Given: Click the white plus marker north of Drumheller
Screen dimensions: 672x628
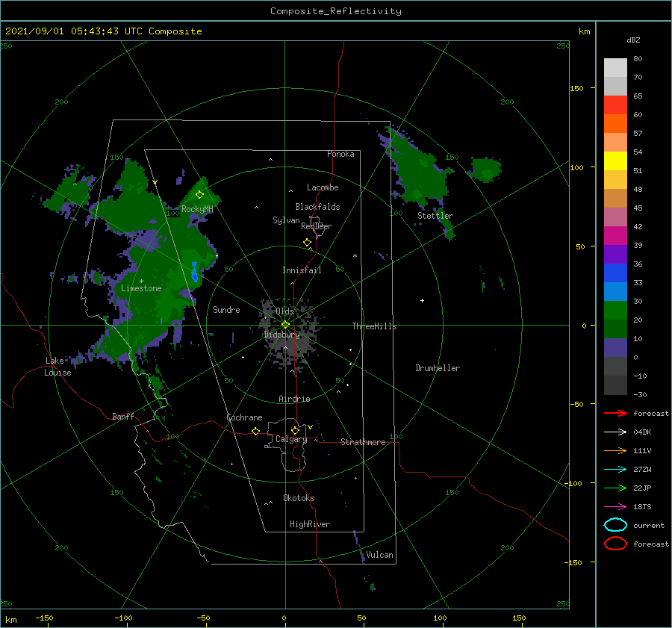Looking at the screenshot, I should [422, 300].
